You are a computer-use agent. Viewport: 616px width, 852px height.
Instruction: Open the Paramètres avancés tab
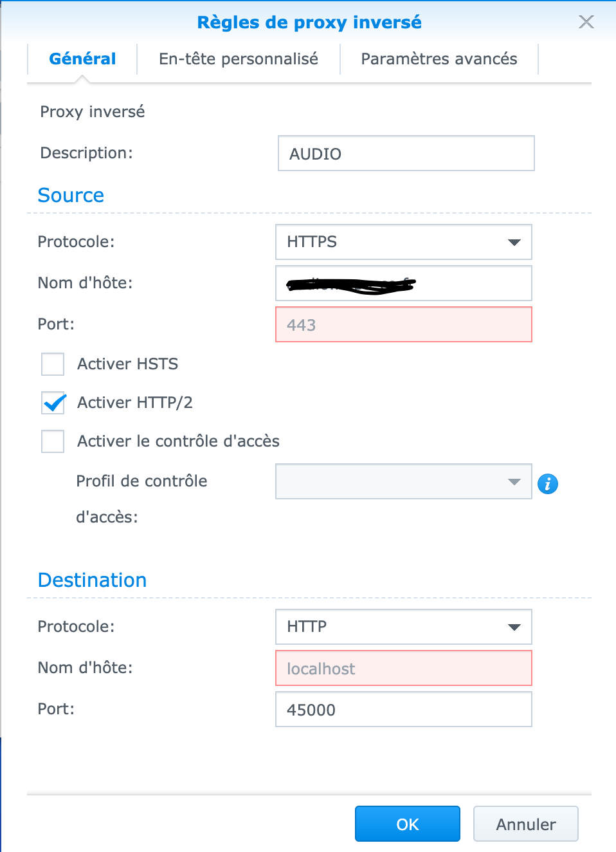click(x=439, y=59)
